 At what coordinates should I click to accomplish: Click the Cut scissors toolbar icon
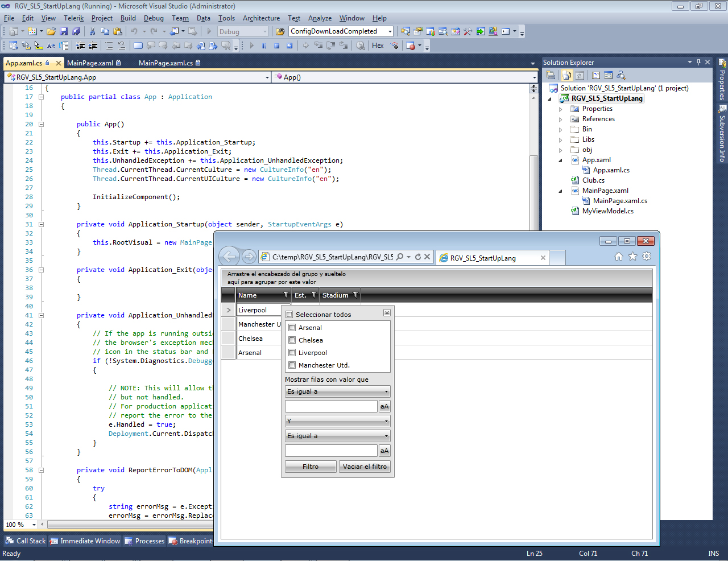(x=92, y=31)
